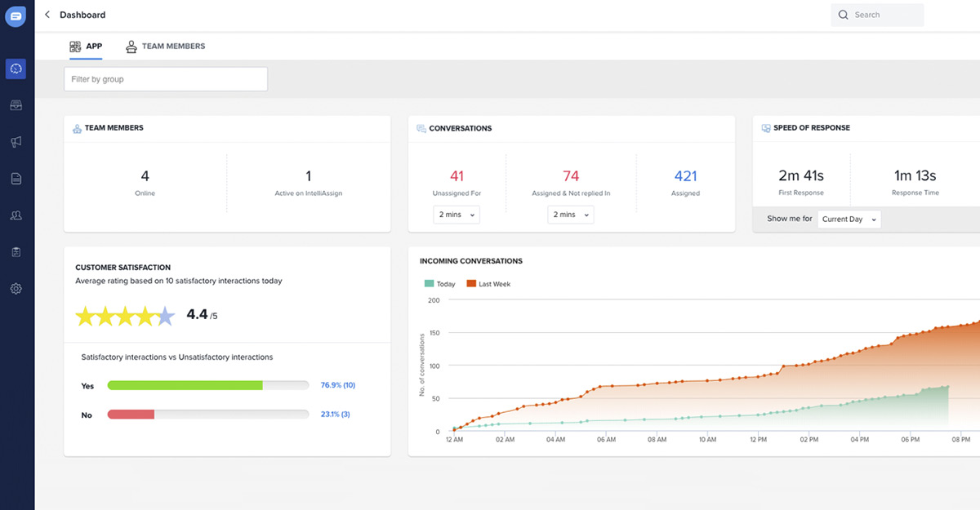The width and height of the screenshot is (980, 510).
Task: Click the Satisfactory vs Unsatisfactory interactions caption
Action: click(x=177, y=357)
